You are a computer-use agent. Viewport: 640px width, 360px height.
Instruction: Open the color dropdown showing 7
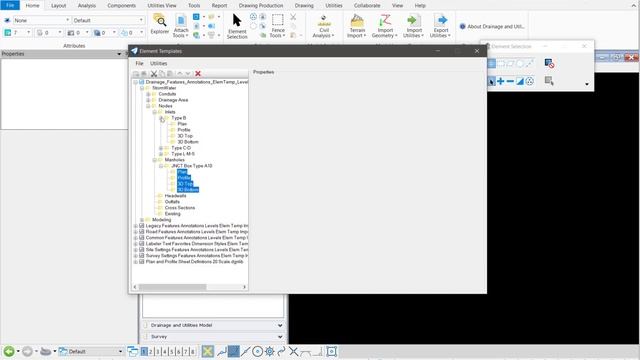18,33
